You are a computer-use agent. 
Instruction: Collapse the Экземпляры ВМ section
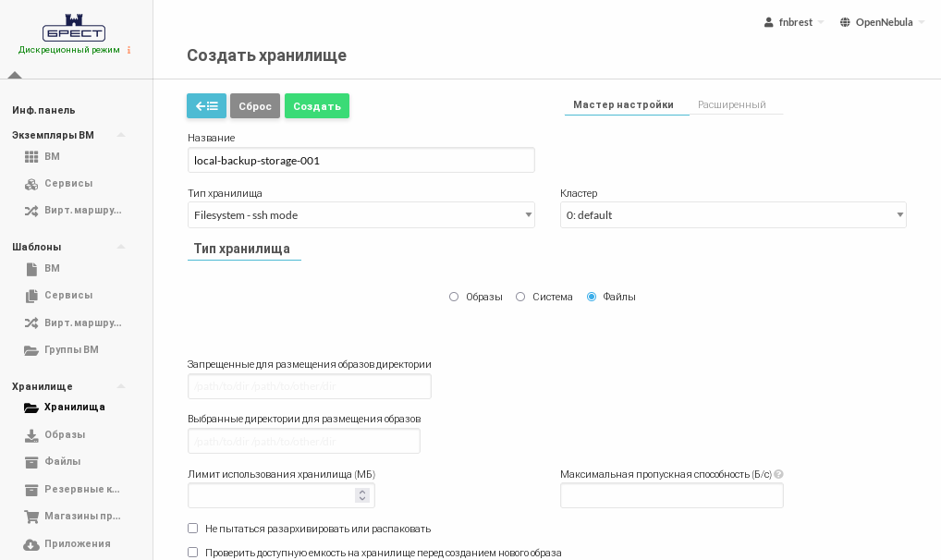click(120, 135)
